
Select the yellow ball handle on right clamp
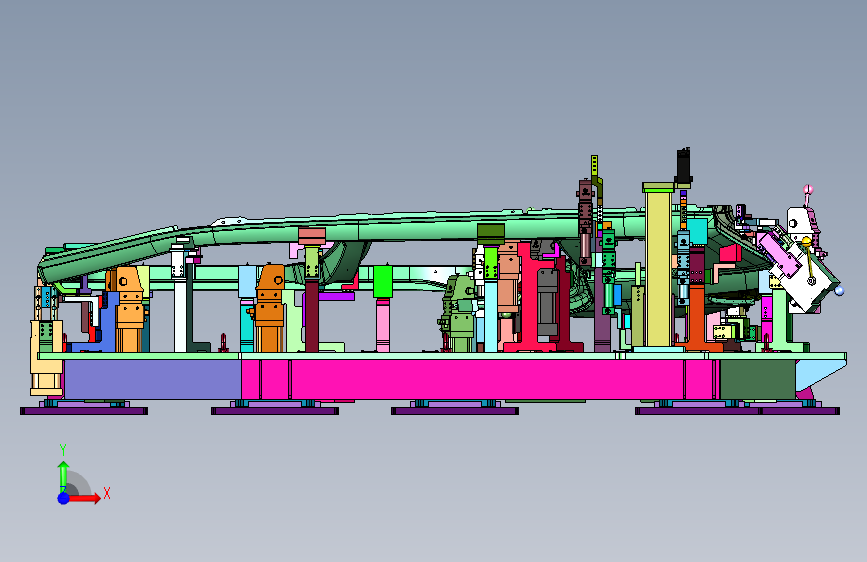pyautogui.click(x=807, y=242)
